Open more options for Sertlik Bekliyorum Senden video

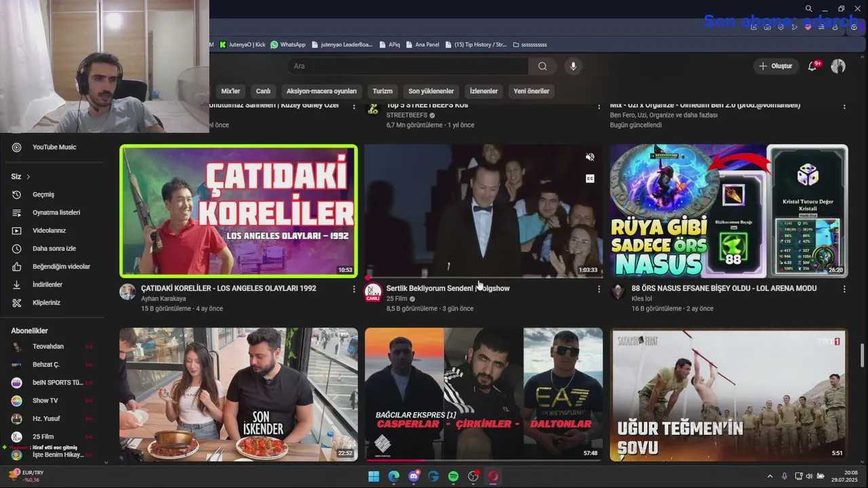click(x=598, y=289)
